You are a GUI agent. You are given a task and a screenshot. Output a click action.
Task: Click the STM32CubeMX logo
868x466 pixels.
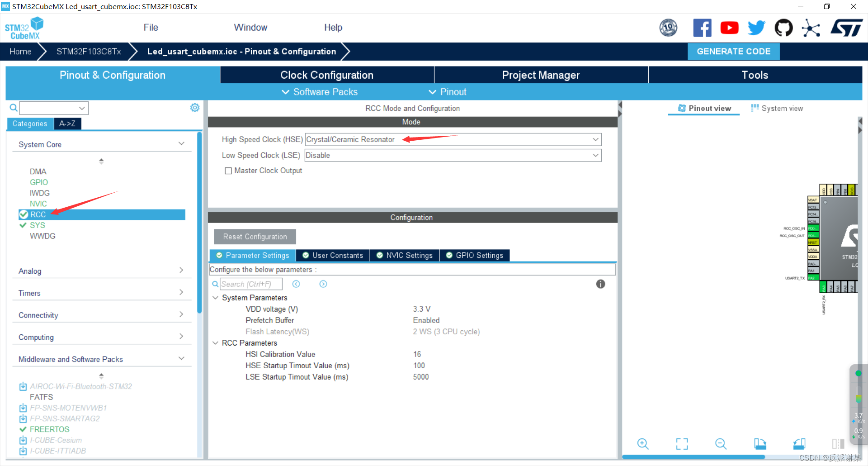(24, 28)
